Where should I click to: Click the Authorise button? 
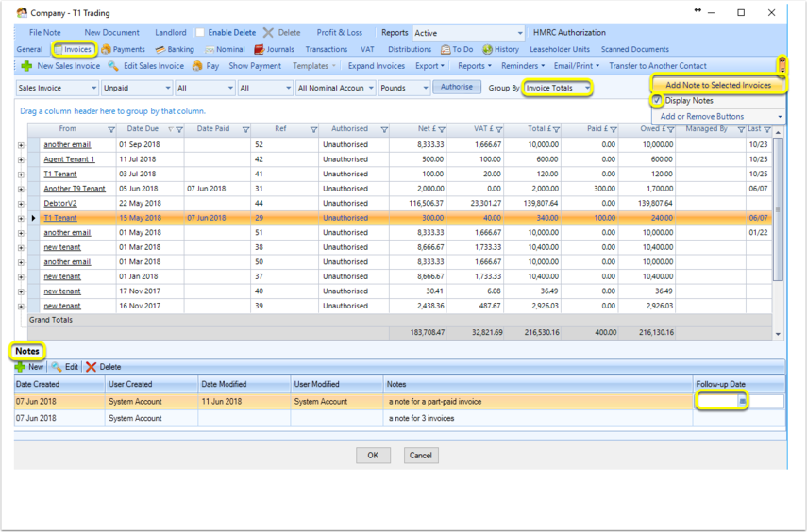(x=457, y=87)
